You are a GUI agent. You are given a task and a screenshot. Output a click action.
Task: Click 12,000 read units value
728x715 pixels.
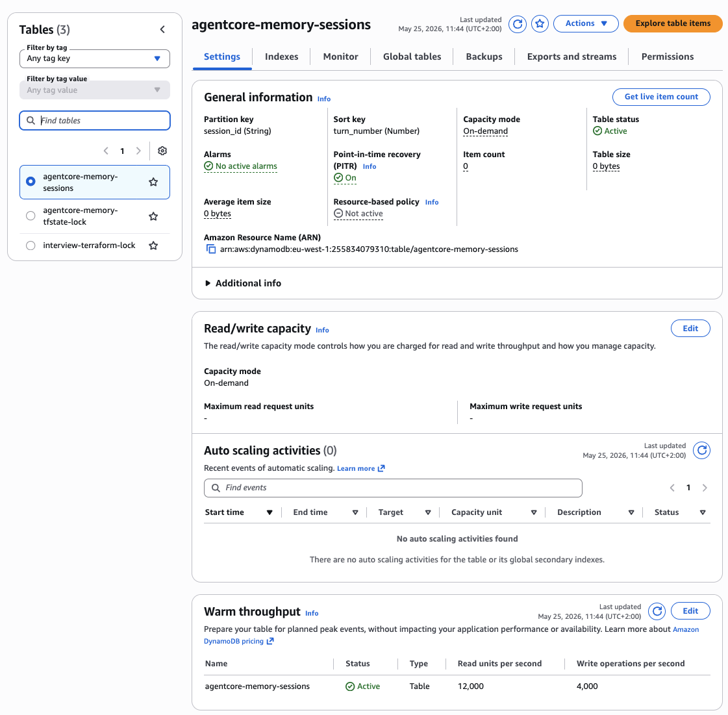(470, 686)
